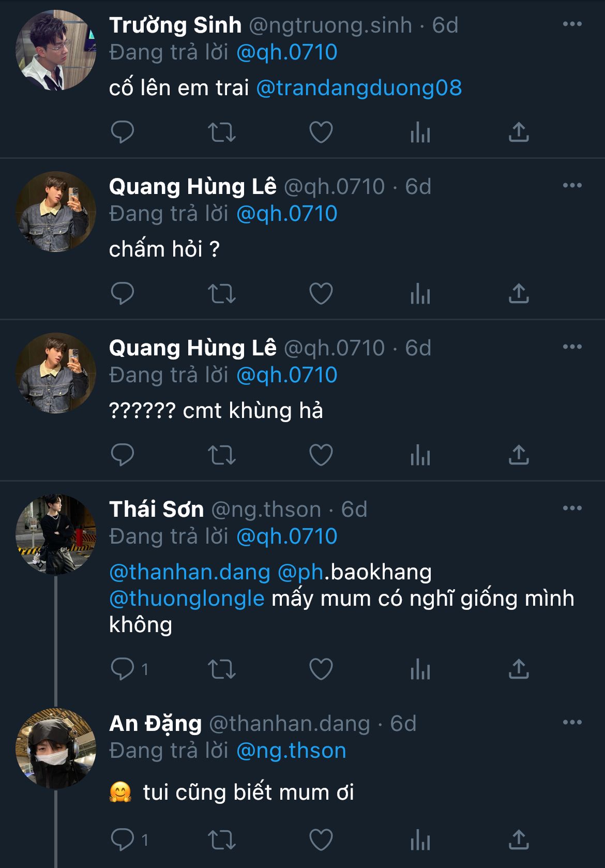The width and height of the screenshot is (605, 868).
Task: Open Thái Sơn's profile avatar
Action: point(56,535)
